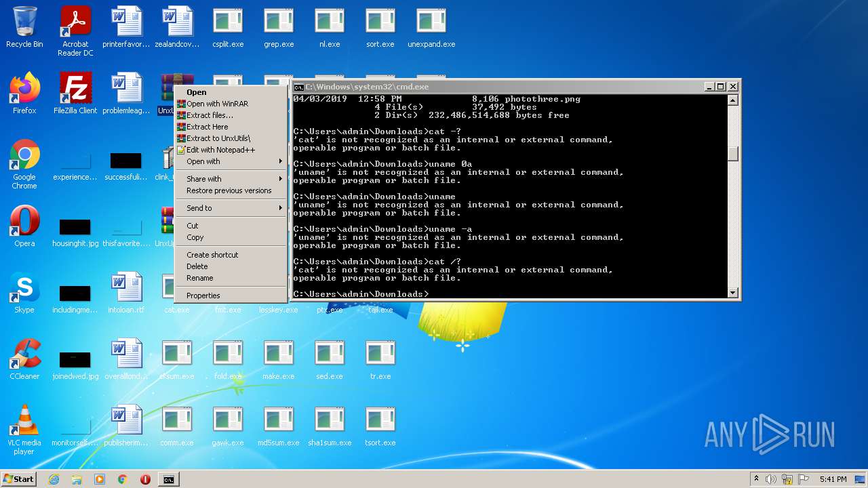Screen dimensions: 868x488
Task: Choose Open with WinRAR
Action: point(231,104)
